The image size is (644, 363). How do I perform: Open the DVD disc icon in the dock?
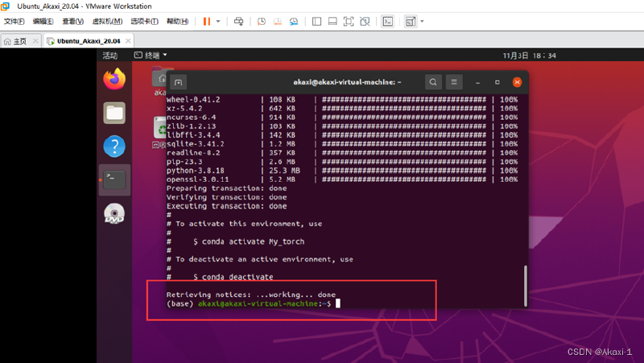click(x=114, y=213)
